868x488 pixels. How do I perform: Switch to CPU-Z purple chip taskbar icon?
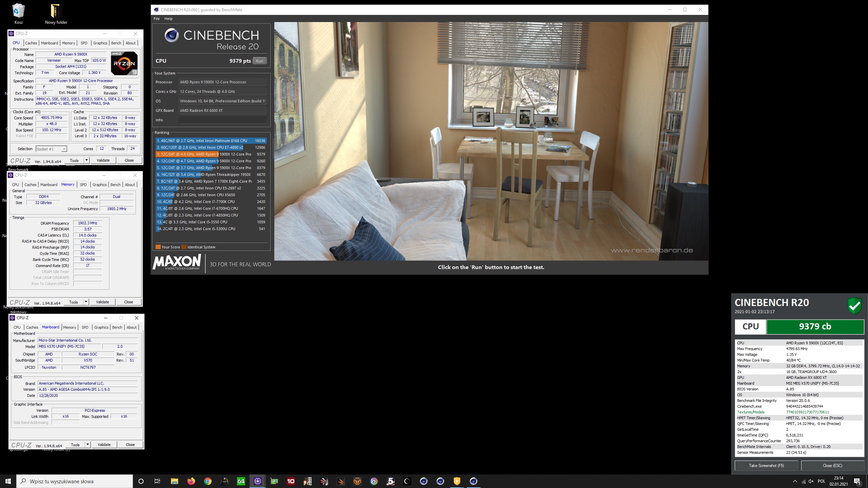coord(257,481)
